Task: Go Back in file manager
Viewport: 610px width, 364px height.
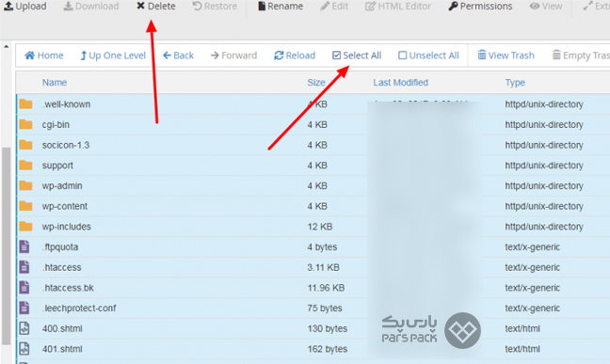Action: click(x=178, y=55)
